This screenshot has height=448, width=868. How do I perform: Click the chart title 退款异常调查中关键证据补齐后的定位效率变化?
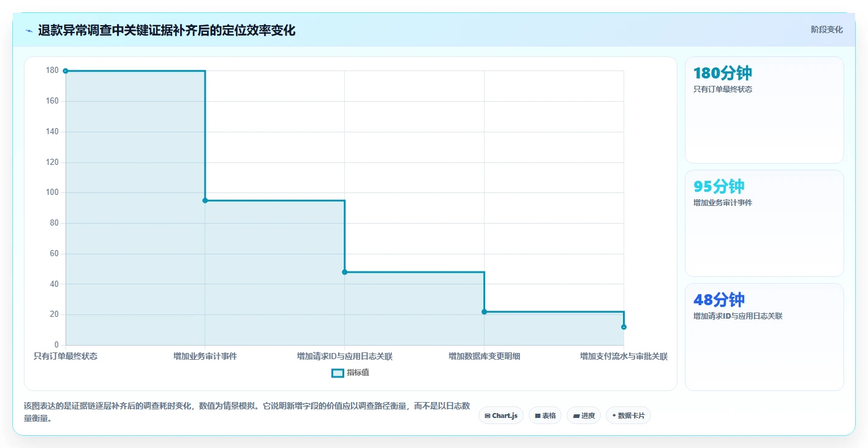pos(167,31)
